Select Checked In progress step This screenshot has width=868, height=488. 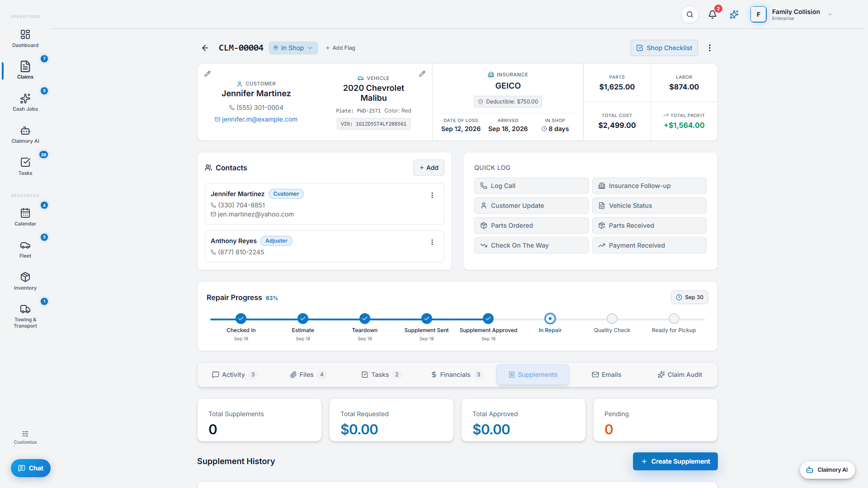coord(241,319)
